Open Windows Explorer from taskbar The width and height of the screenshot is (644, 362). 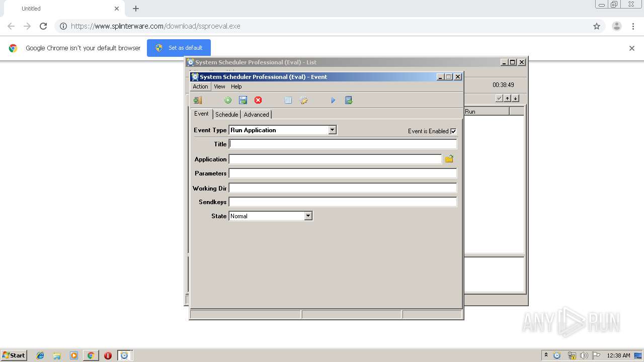tap(57, 355)
